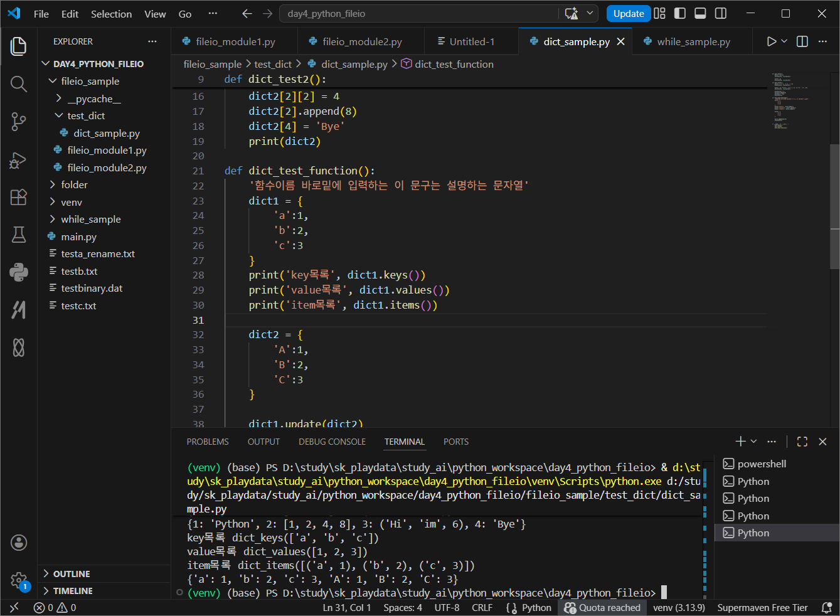
Task: Open the Python environments view in activity bar
Action: tap(19, 272)
